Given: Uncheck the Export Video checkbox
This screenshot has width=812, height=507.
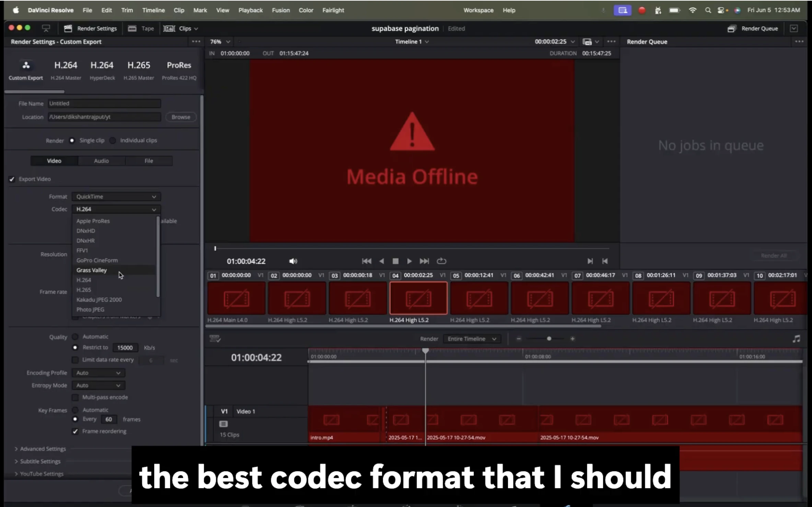Looking at the screenshot, I should (x=12, y=179).
